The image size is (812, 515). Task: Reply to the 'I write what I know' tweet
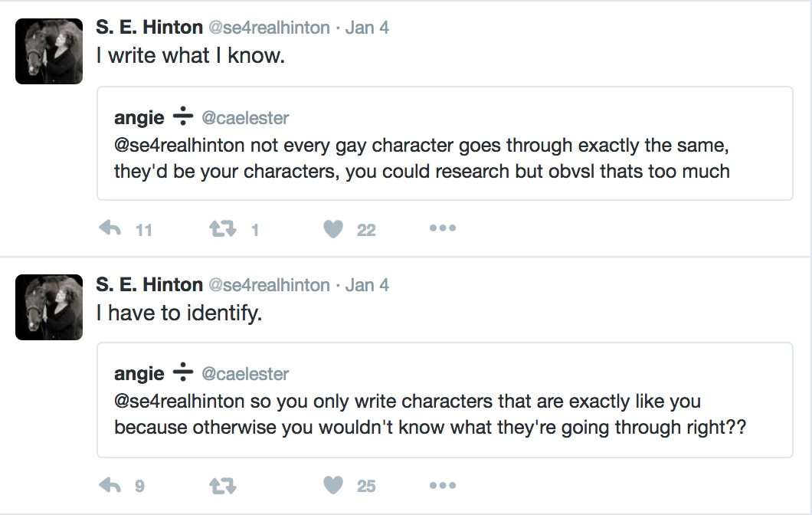pyautogui.click(x=111, y=229)
